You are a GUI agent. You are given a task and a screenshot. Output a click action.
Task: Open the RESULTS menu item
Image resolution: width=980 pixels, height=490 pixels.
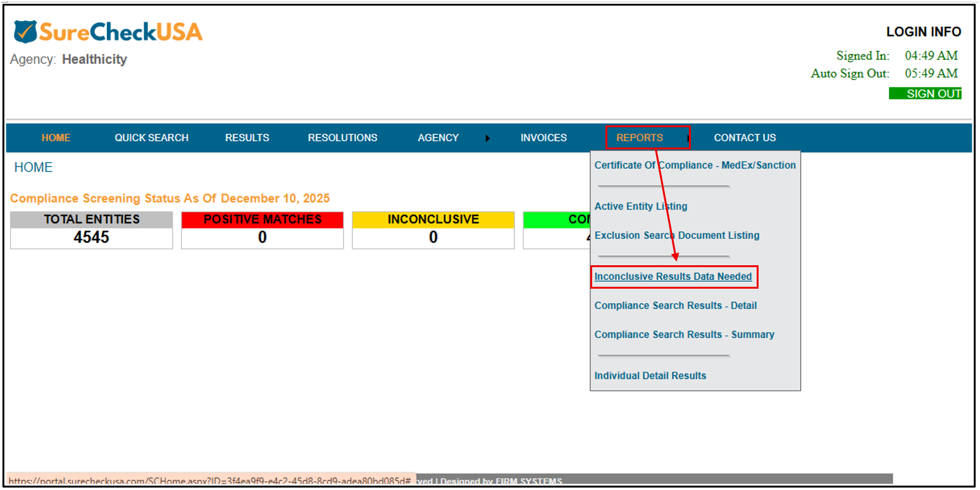click(247, 137)
